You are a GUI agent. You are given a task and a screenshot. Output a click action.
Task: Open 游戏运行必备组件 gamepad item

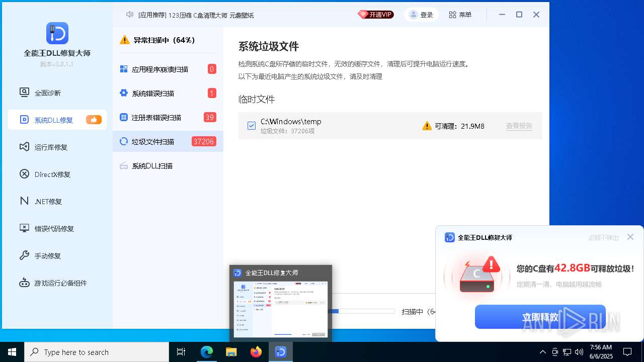click(x=57, y=283)
